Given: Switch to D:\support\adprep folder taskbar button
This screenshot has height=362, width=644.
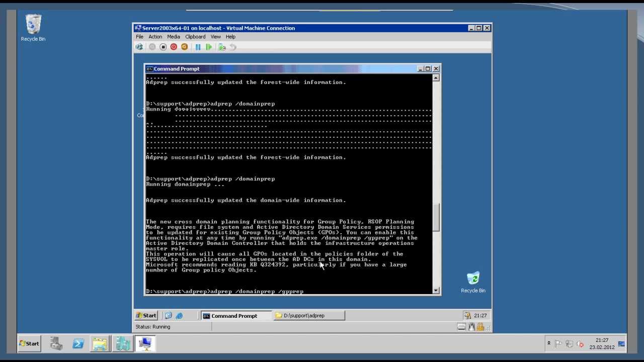Looking at the screenshot, I should pyautogui.click(x=309, y=316).
